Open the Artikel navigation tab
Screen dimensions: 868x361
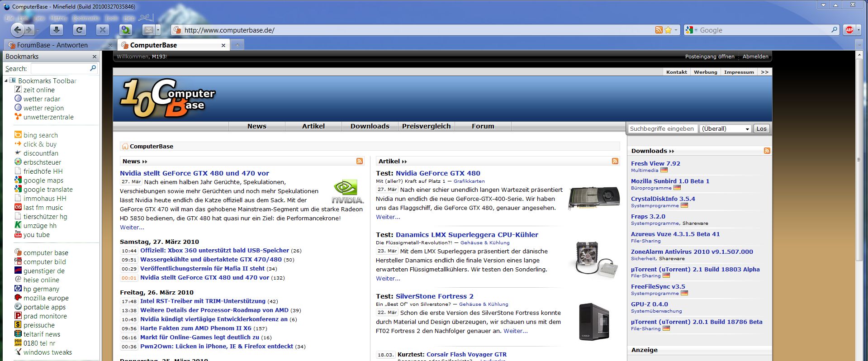point(313,126)
